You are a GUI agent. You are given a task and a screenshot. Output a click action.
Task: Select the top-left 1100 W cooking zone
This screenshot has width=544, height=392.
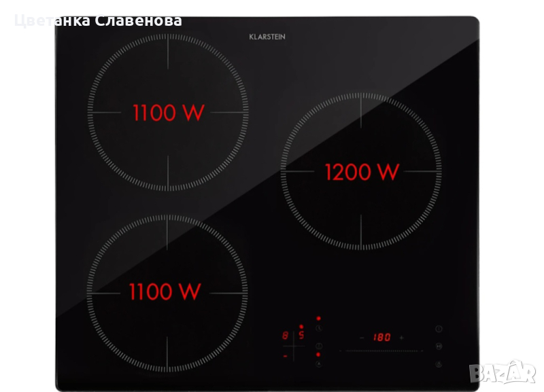coord(168,112)
